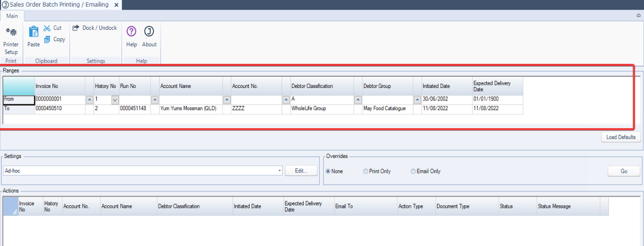
Task: Click the Load Defaults button
Action: (x=621, y=137)
